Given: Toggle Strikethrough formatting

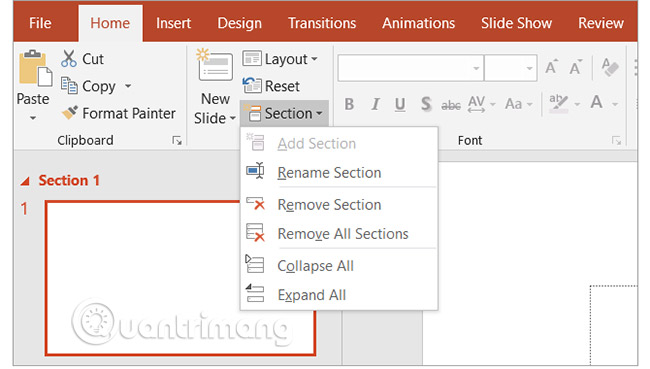Looking at the screenshot, I should pos(451,105).
